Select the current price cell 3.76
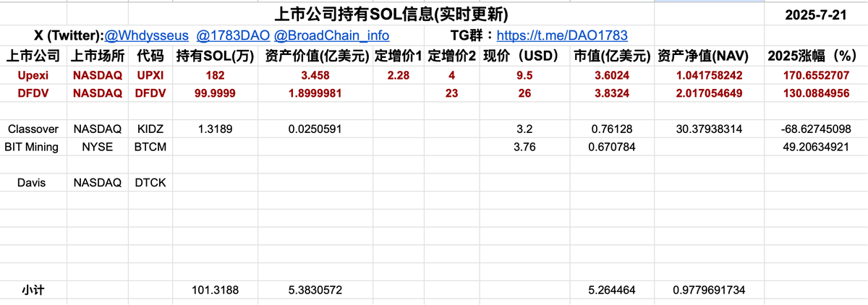 click(x=524, y=147)
